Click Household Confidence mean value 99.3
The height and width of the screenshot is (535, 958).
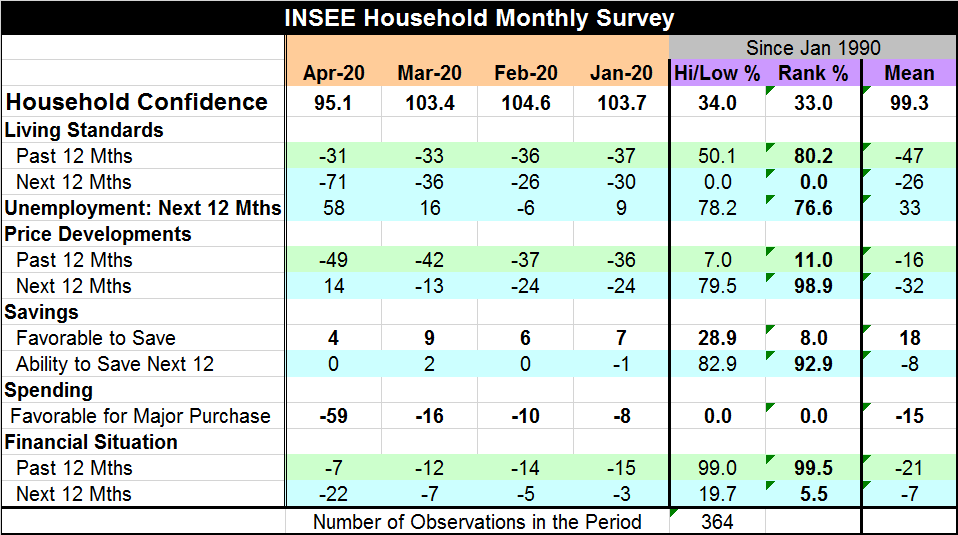909,103
